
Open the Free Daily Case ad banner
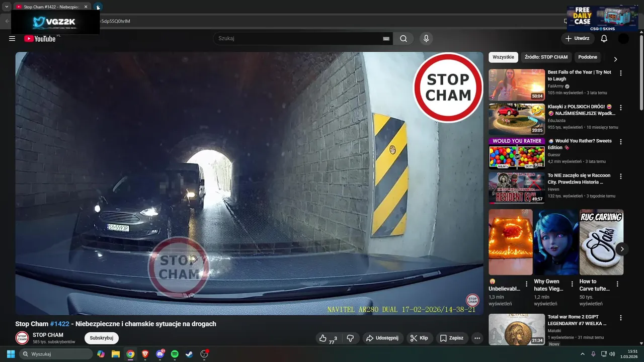[x=602, y=19]
